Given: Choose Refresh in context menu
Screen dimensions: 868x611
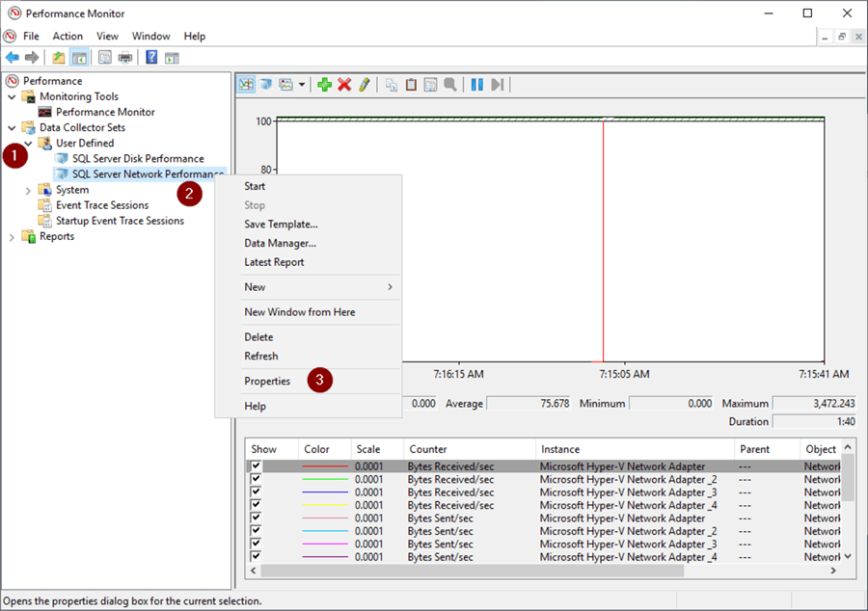Looking at the screenshot, I should [x=308, y=356].
